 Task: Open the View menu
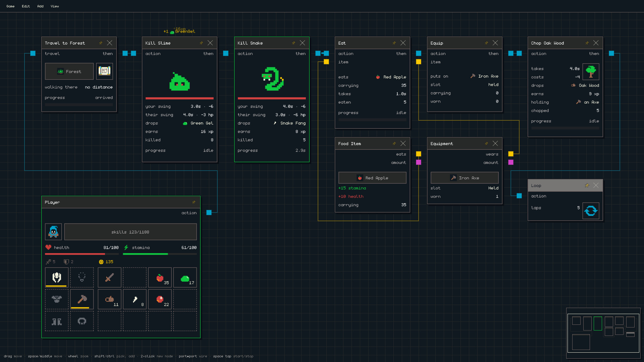[55, 6]
